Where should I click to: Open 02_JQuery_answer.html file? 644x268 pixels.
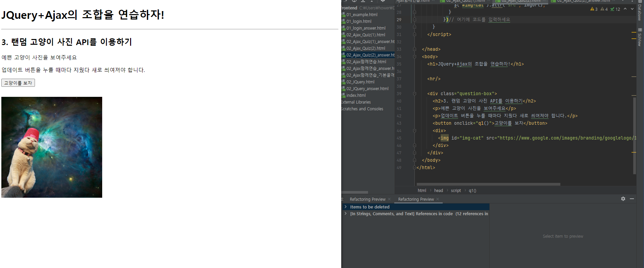pyautogui.click(x=367, y=89)
